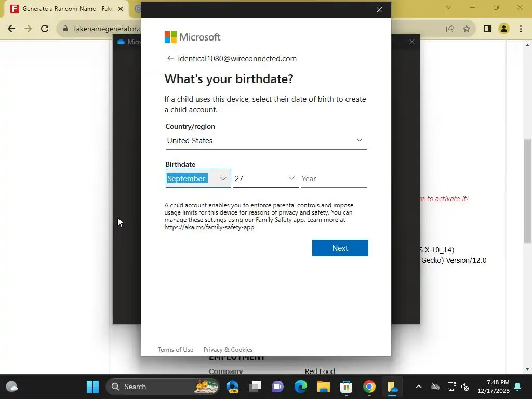Switch to Google Chrome on the taskbar
Screen dimensions: 532x399
tap(369, 387)
